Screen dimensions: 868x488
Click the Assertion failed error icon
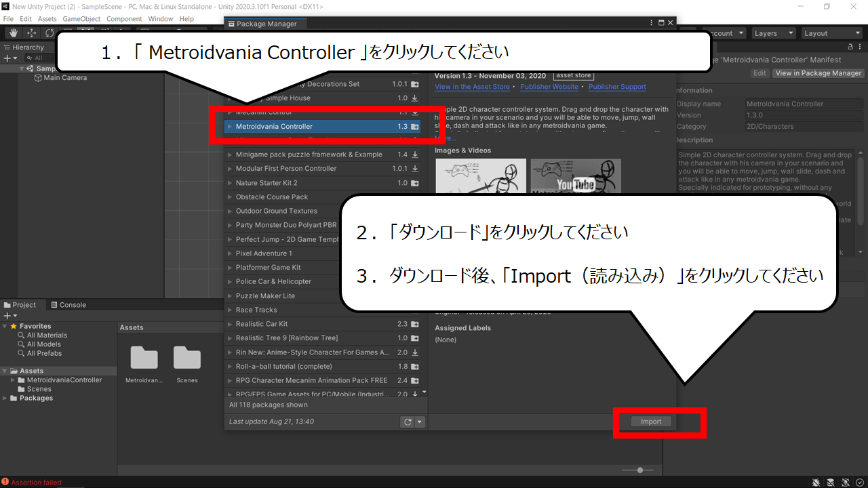5,483
